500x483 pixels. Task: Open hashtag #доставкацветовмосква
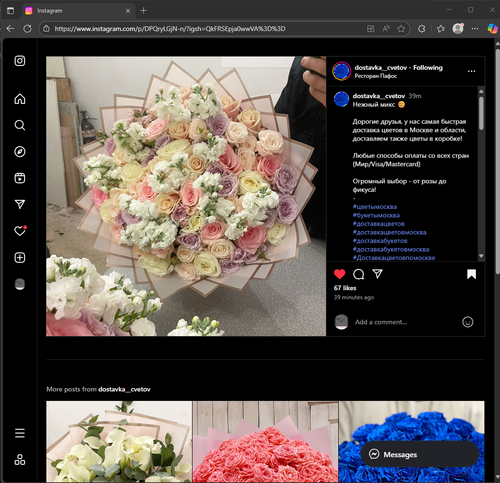point(389,232)
